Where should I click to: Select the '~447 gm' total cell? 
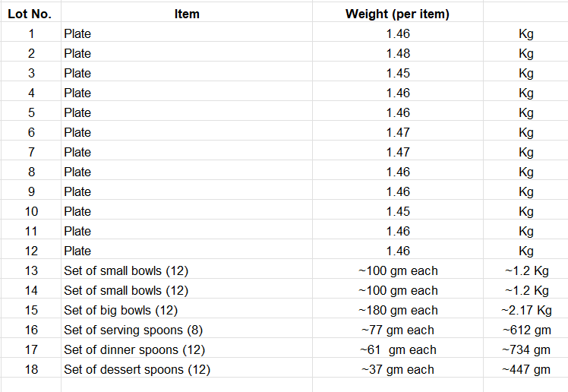pyautogui.click(x=525, y=369)
